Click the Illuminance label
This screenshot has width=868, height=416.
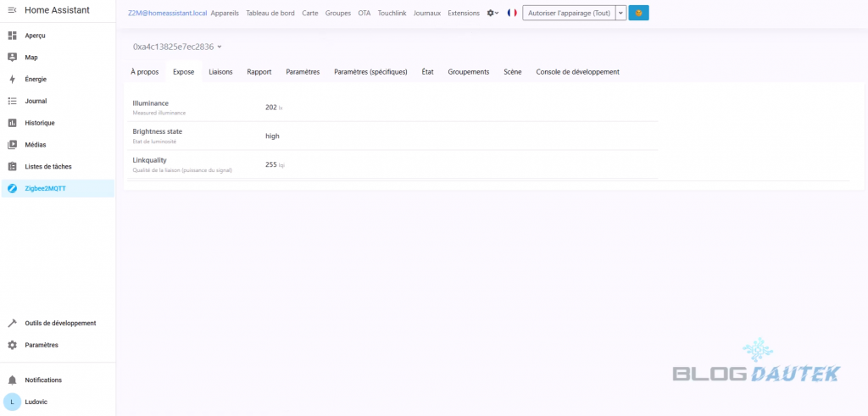click(151, 103)
